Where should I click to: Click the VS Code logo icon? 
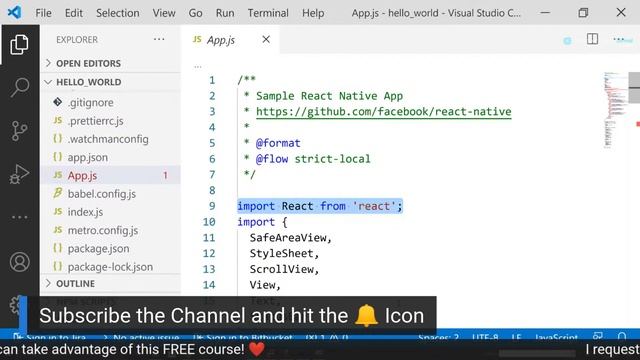[14, 12]
